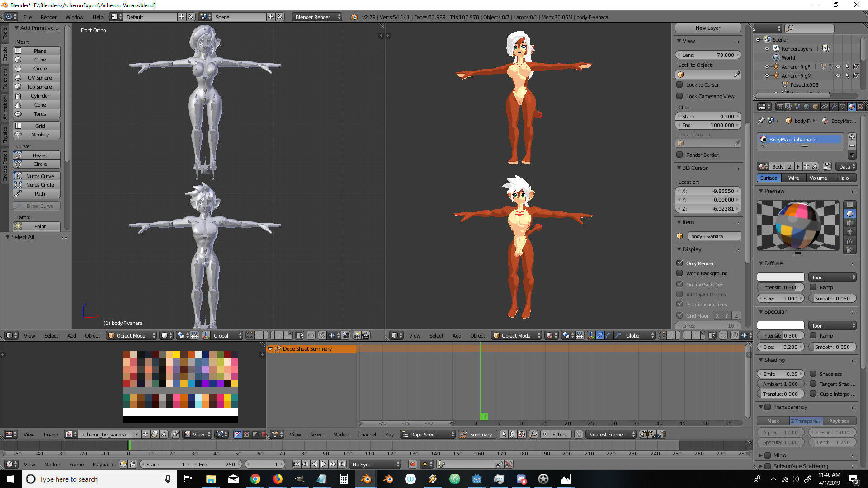The image size is (868, 488).
Task: Jump to the timeline end frame
Action: (342, 464)
